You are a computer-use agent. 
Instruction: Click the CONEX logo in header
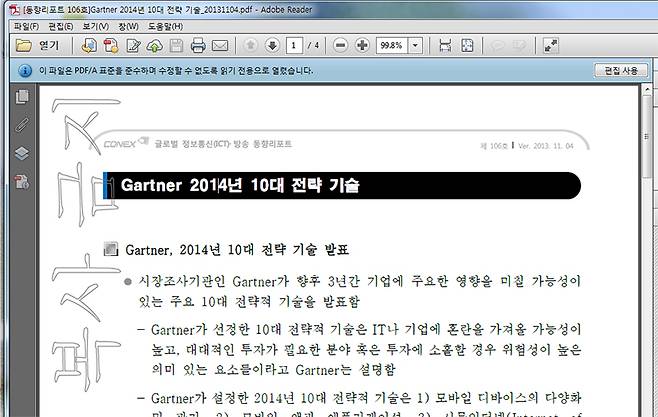click(125, 143)
